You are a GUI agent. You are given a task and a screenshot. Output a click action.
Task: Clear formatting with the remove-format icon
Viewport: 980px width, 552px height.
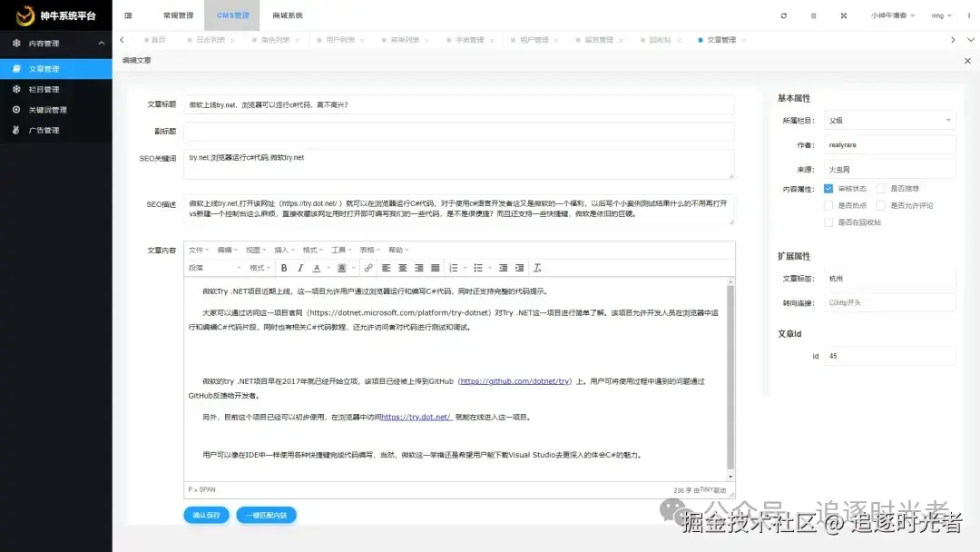537,268
